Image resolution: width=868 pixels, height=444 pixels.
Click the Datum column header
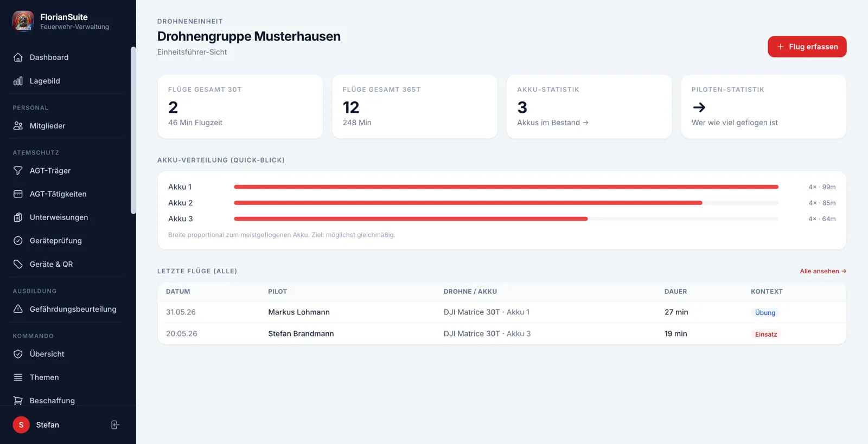coord(178,292)
